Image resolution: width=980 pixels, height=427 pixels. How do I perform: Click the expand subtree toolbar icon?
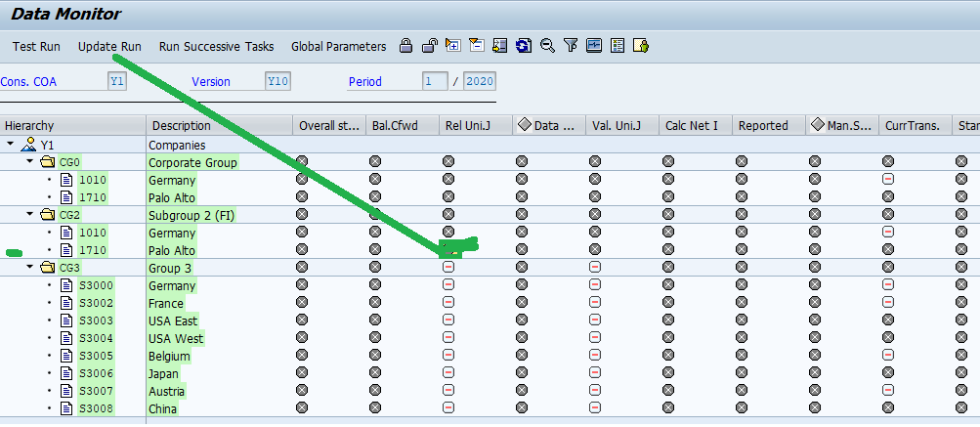coord(452,46)
